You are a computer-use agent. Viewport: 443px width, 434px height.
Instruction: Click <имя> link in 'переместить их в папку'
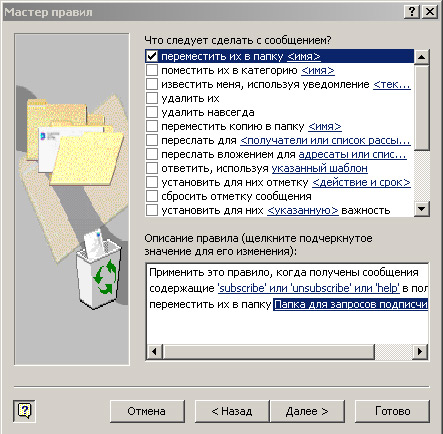(x=304, y=57)
